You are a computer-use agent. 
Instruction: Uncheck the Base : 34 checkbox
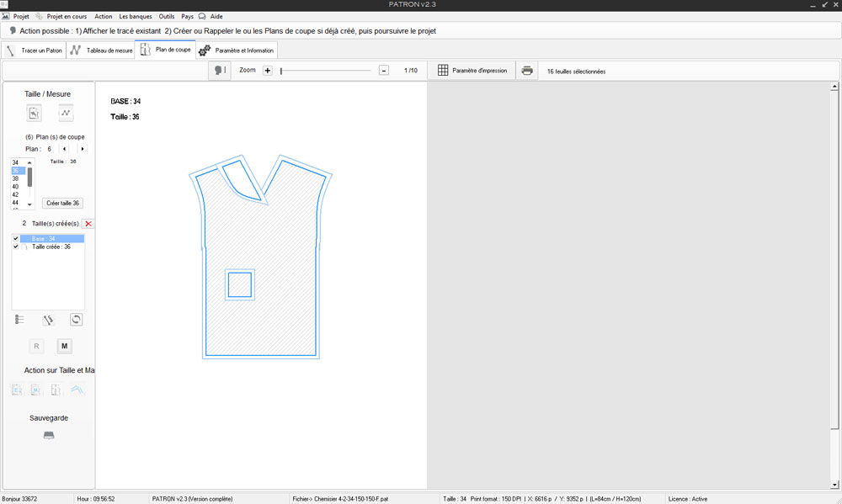coord(16,239)
